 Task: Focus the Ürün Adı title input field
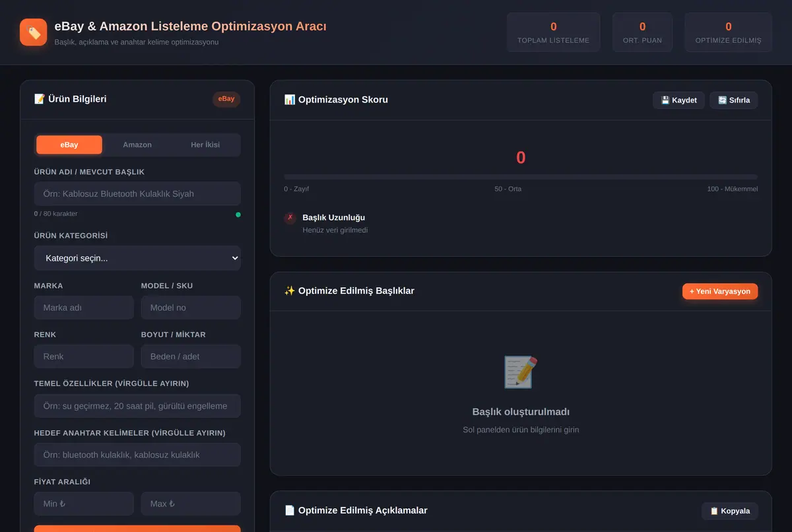[x=137, y=194]
